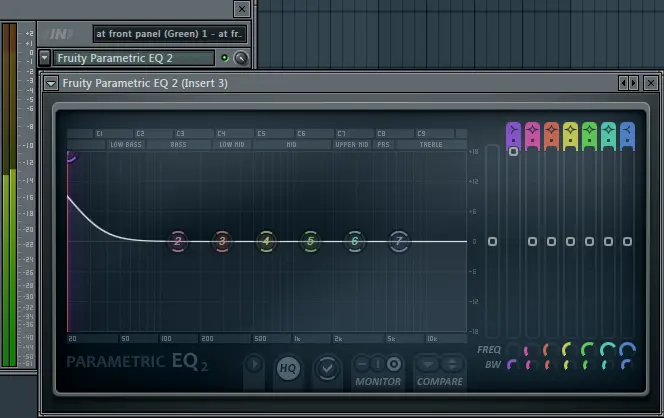
Task: Click blue band 7 gain slider handle
Action: (x=627, y=241)
